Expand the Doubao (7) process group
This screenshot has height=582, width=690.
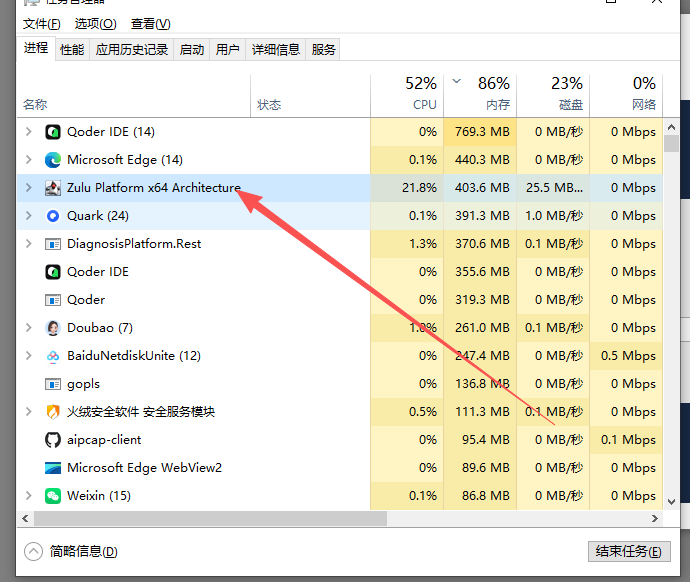coord(29,328)
